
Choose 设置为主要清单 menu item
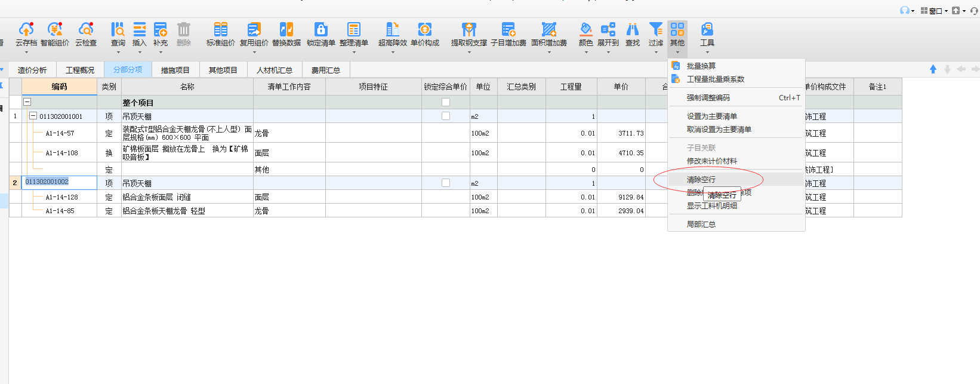coord(736,116)
